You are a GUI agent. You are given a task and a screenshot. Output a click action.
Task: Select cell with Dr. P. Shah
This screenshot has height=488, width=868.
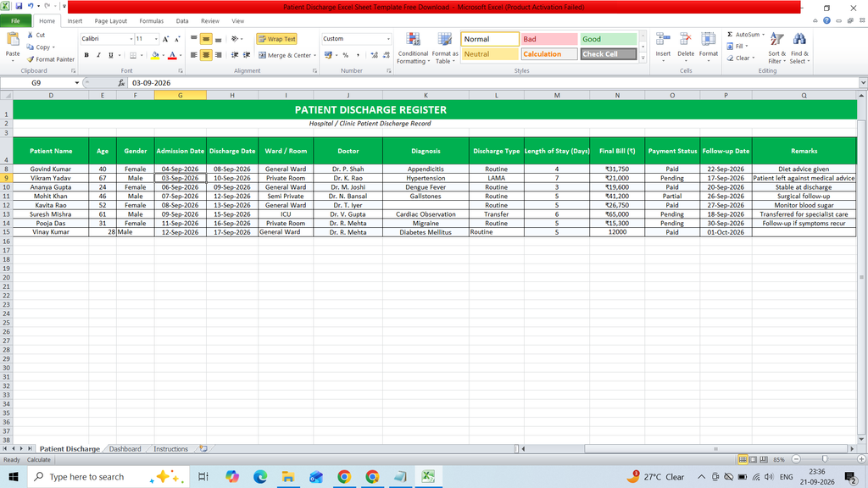click(348, 169)
